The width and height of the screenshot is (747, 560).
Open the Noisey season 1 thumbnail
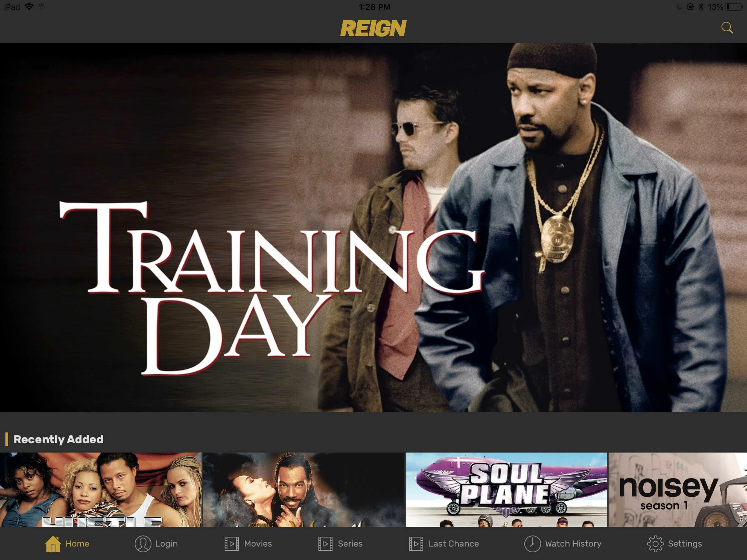678,490
